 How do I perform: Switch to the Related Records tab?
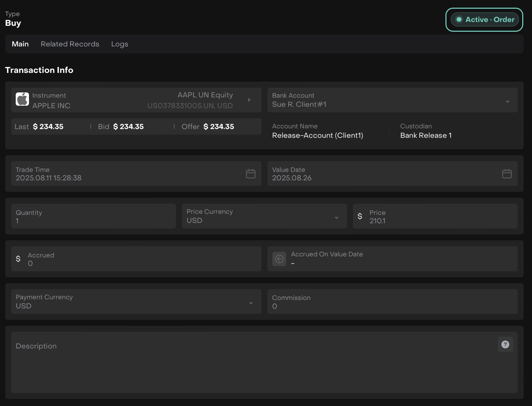click(70, 44)
